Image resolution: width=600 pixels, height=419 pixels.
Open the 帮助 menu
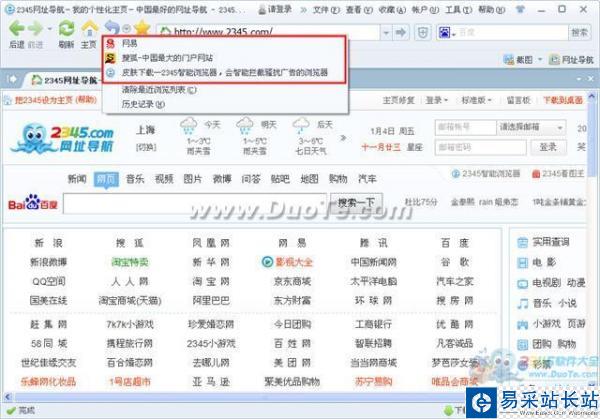click(x=491, y=10)
